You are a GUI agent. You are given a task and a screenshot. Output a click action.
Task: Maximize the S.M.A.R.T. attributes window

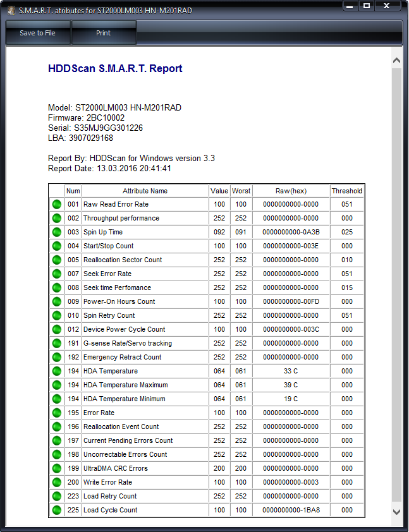point(367,6)
